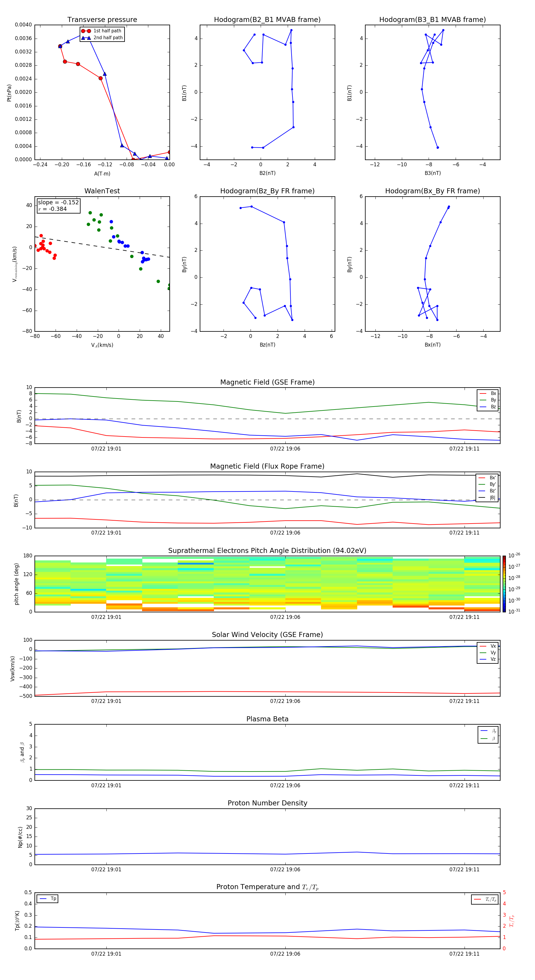Click the 'Magnetic Field (GSE Frame)' title

click(x=267, y=382)
